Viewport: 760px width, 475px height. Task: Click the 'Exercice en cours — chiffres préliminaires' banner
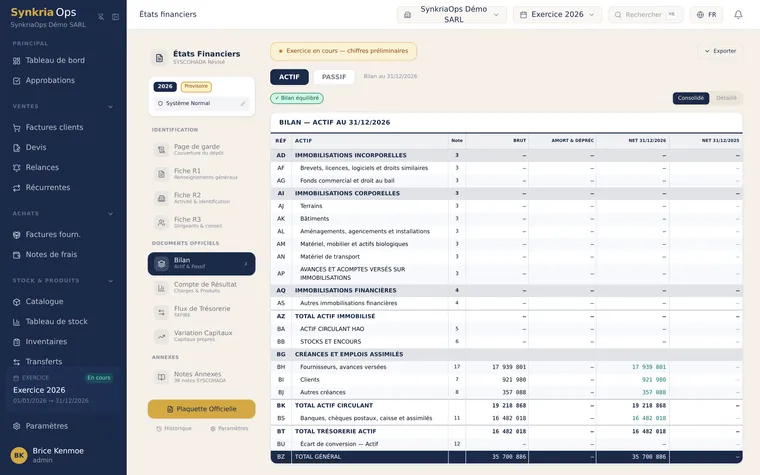coord(343,51)
